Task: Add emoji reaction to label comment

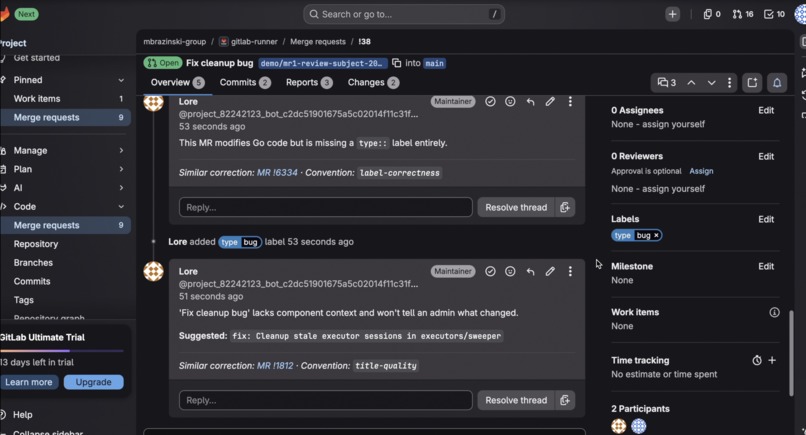Action: pyautogui.click(x=510, y=102)
